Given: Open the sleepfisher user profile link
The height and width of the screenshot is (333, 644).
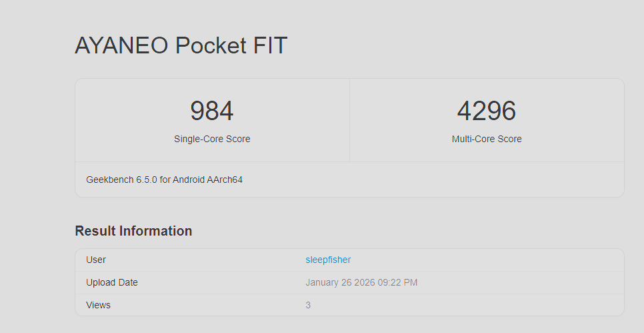Looking at the screenshot, I should pos(328,260).
